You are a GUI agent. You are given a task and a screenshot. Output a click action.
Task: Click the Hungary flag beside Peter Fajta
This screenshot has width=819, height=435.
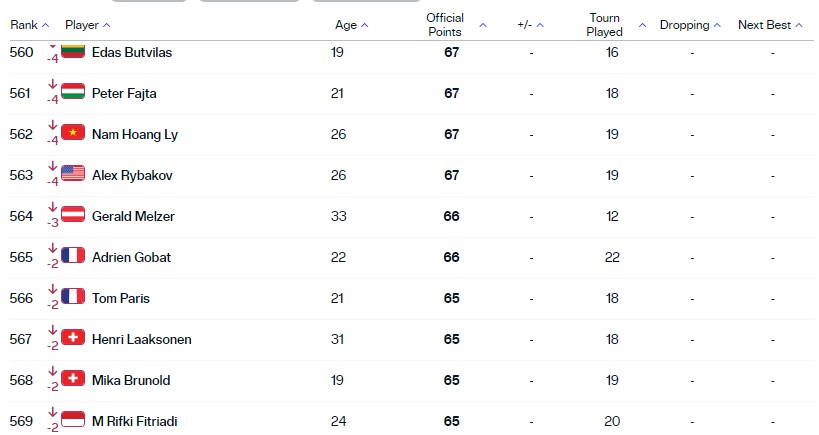(x=73, y=91)
